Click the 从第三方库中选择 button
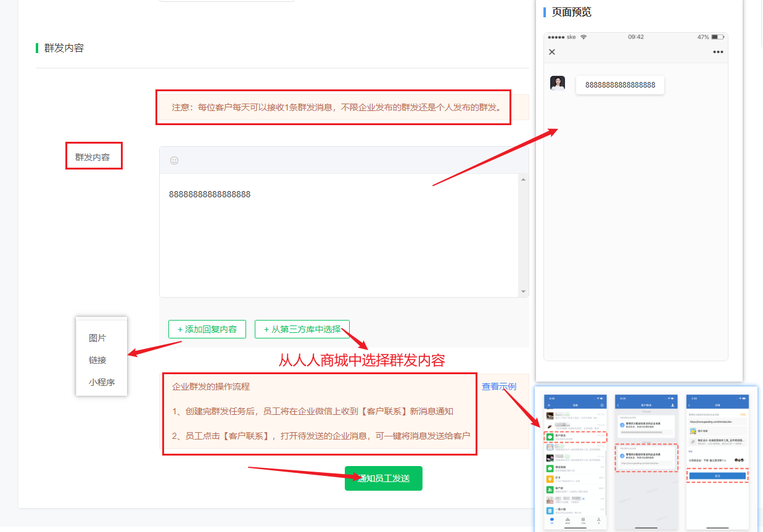This screenshot has width=763, height=532. pyautogui.click(x=302, y=329)
